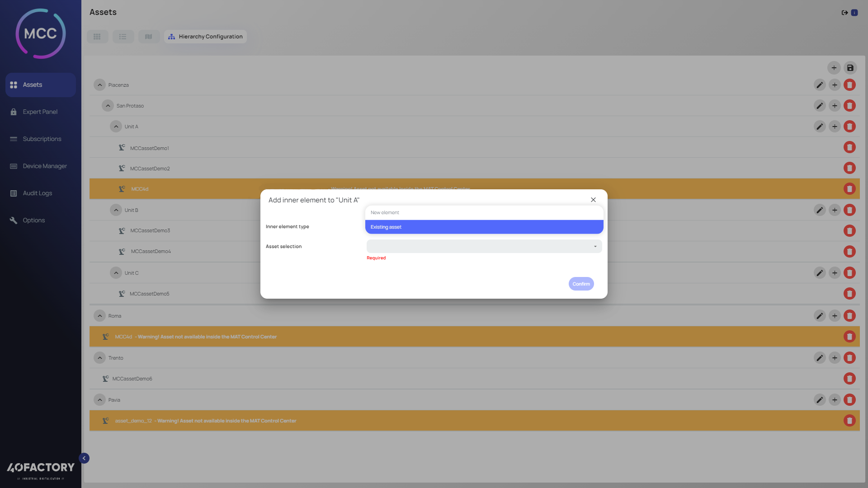This screenshot has width=868, height=488.
Task: Close the Add inner element dialog
Action: pyautogui.click(x=593, y=200)
